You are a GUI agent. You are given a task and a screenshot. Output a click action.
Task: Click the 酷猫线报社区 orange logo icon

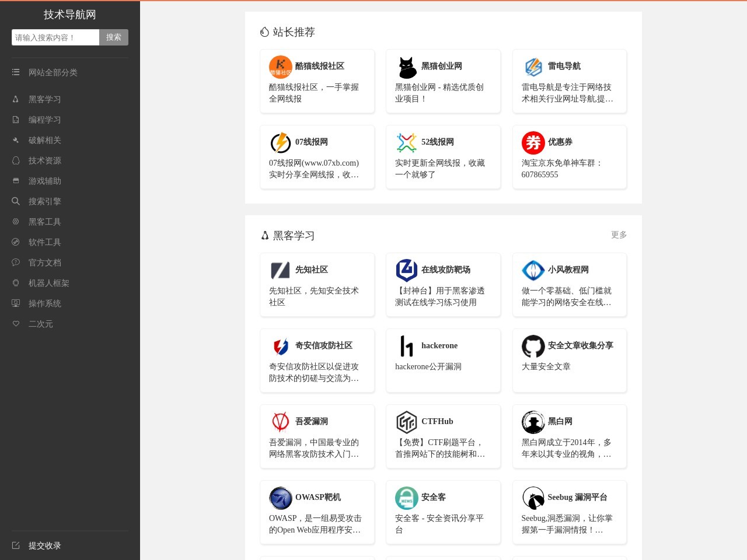point(280,66)
